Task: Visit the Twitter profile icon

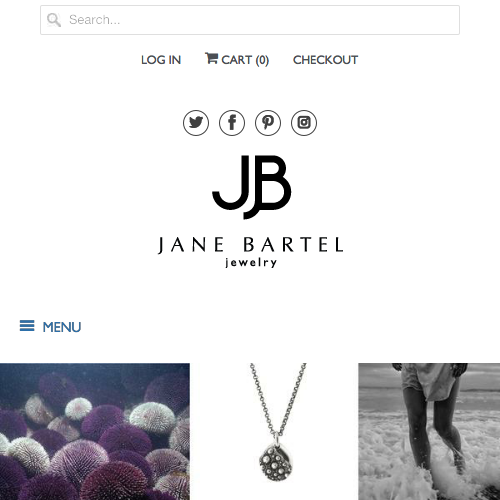Action: (x=196, y=123)
